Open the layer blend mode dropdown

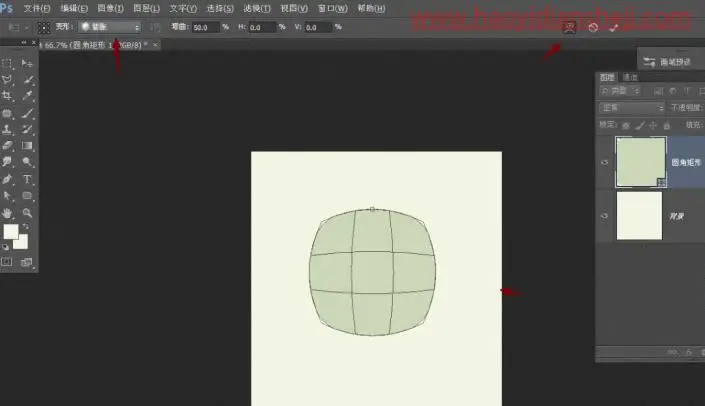(x=631, y=107)
